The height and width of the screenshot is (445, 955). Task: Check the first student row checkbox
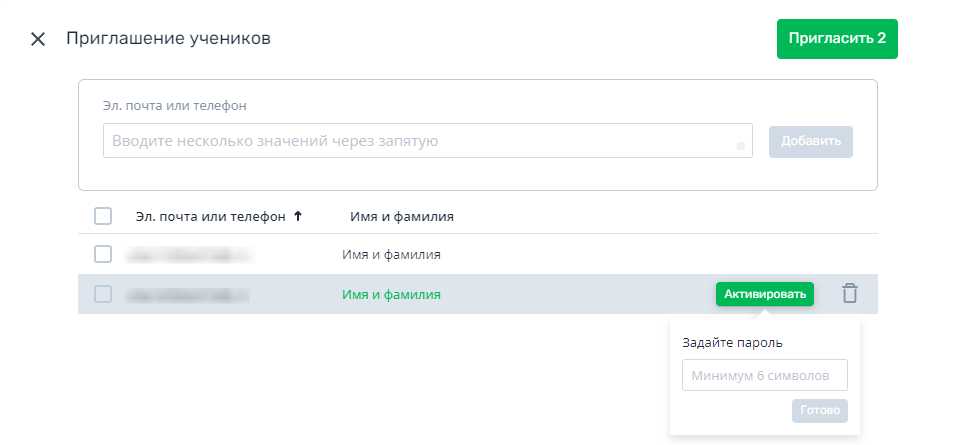coord(103,254)
